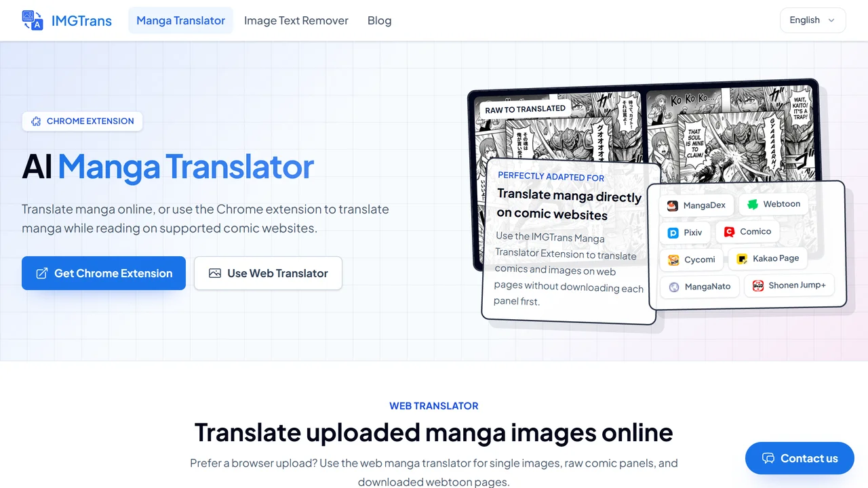Click the MangaDex icon
The height and width of the screenshot is (488, 868).
point(673,205)
